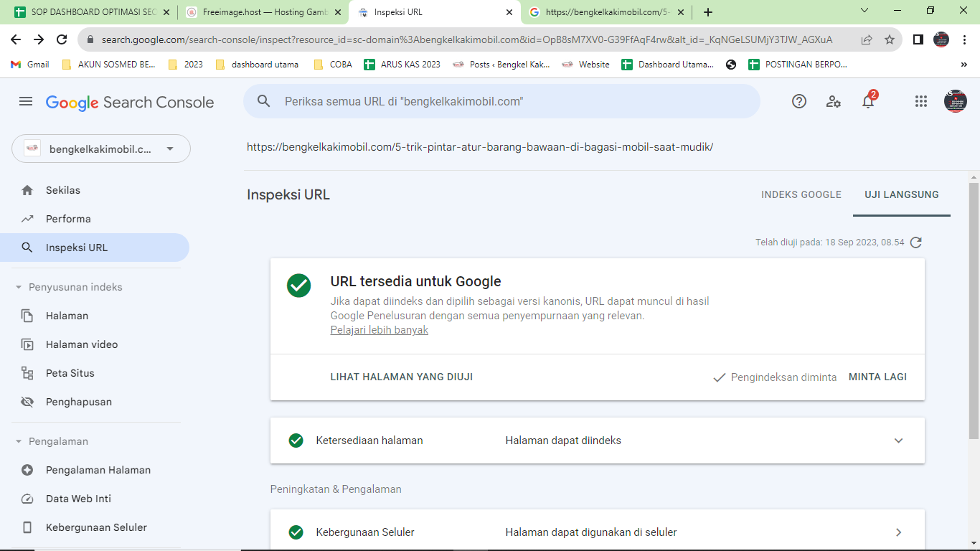
Task: Open the COBA bookmark folder
Action: (333, 65)
